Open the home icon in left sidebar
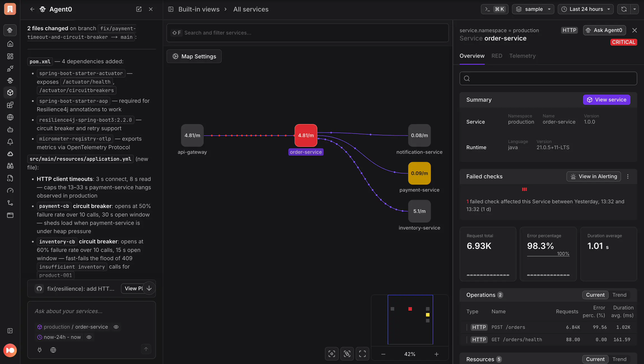Viewport: 644px width, 364px height. tap(10, 44)
